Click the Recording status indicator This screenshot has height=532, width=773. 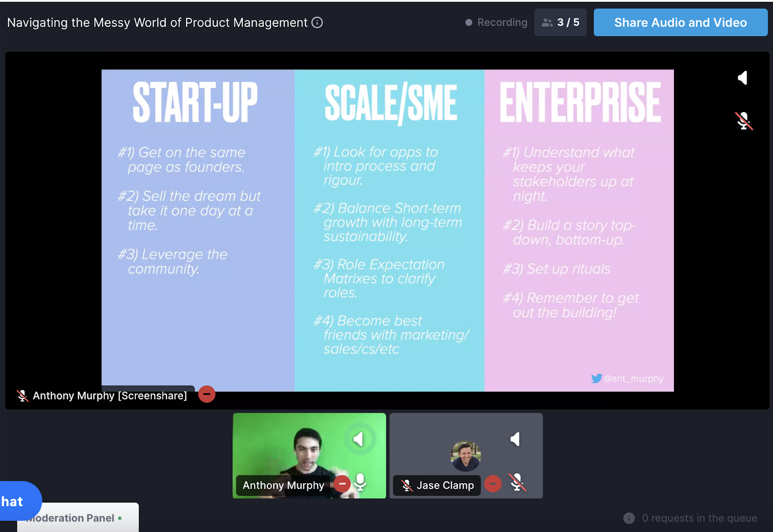click(x=496, y=23)
